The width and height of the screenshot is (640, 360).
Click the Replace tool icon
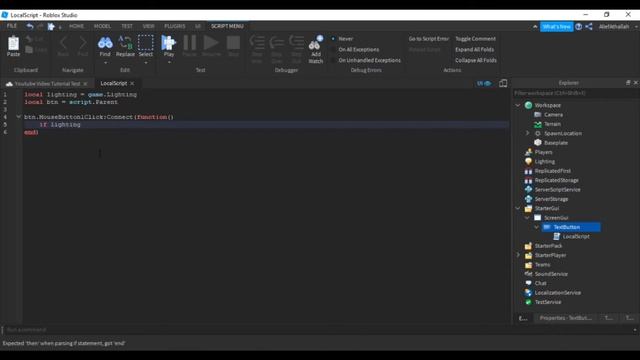[x=125, y=42]
